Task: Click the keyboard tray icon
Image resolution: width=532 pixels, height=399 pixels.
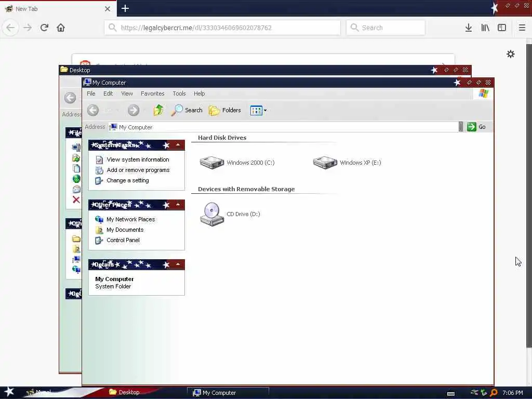Action: point(451,393)
